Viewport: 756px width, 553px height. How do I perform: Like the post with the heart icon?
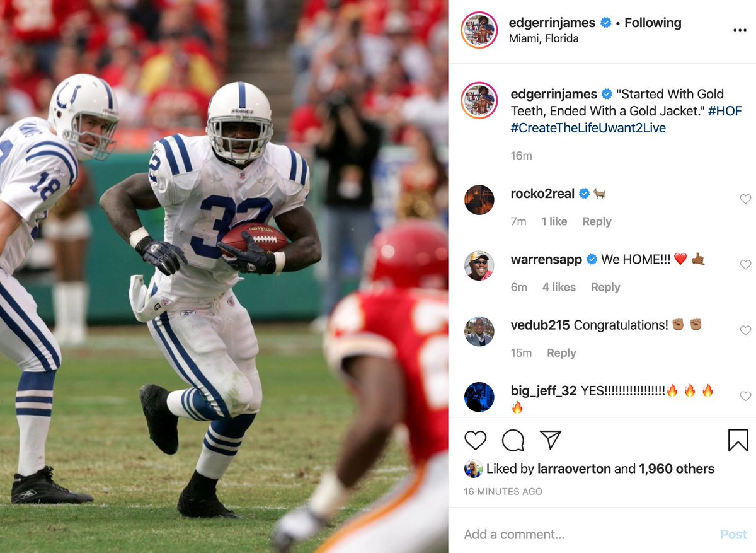click(x=476, y=440)
